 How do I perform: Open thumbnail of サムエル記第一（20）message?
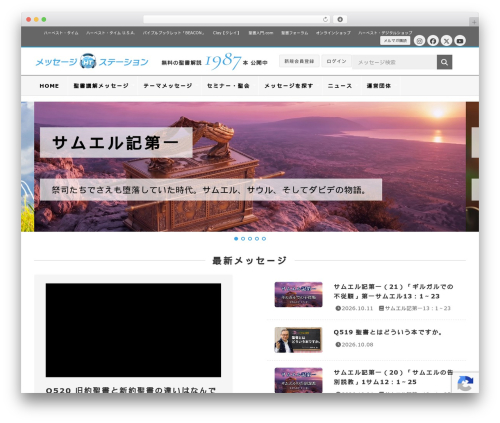298,380
